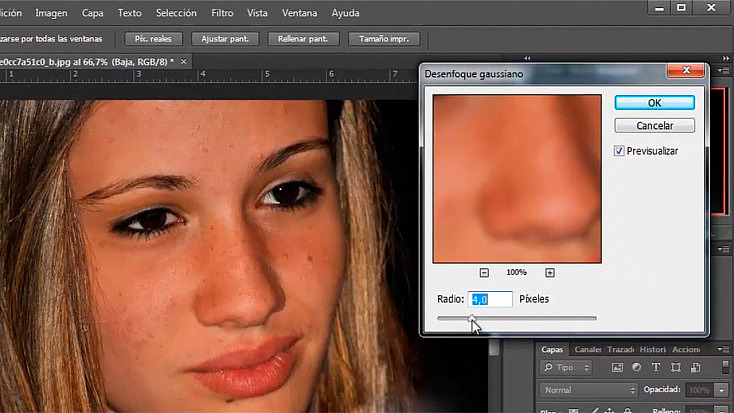Open the Vista menu
This screenshot has width=734, height=413.
[257, 13]
